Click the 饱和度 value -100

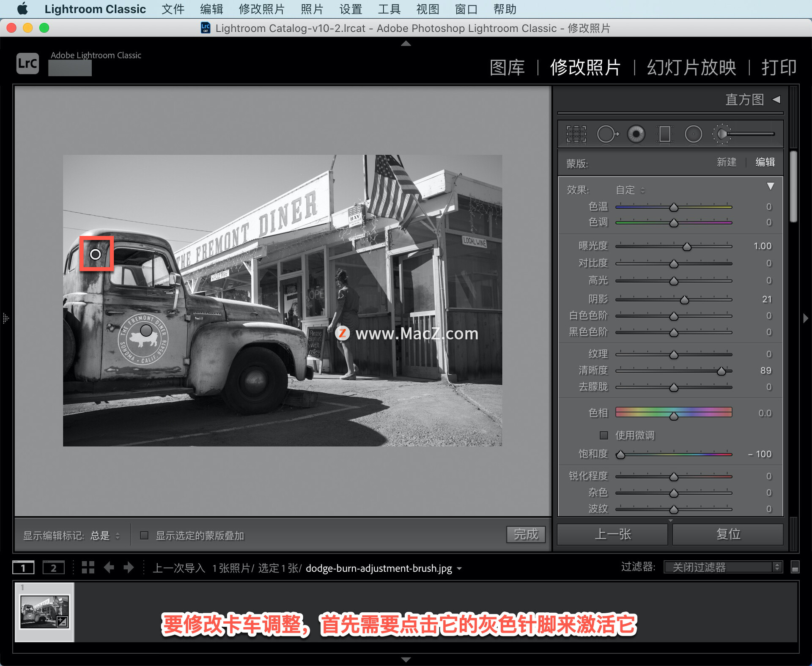pyautogui.click(x=760, y=454)
